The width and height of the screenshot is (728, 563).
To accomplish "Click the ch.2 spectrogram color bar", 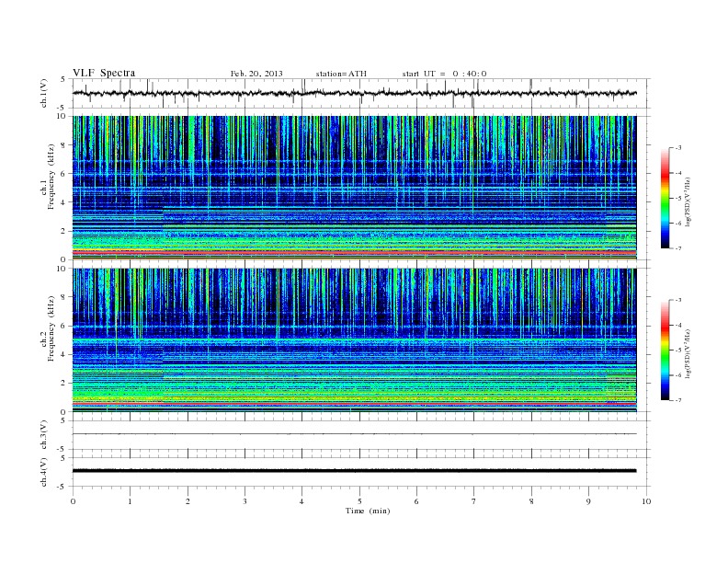I will (x=665, y=350).
